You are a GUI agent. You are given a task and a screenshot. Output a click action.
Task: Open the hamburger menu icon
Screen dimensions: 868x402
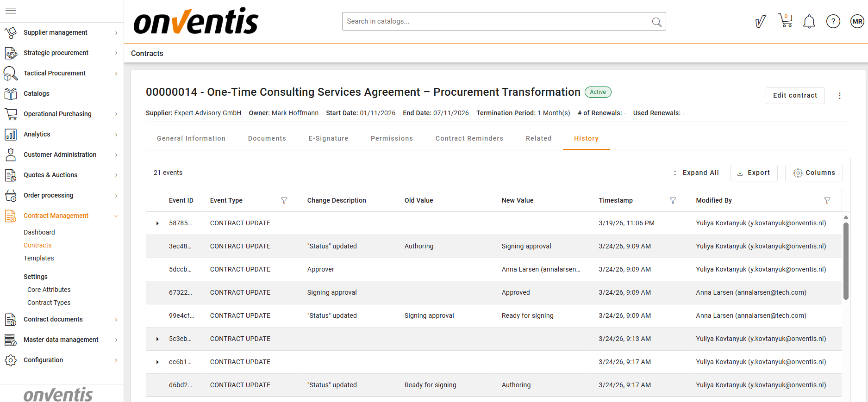click(11, 11)
